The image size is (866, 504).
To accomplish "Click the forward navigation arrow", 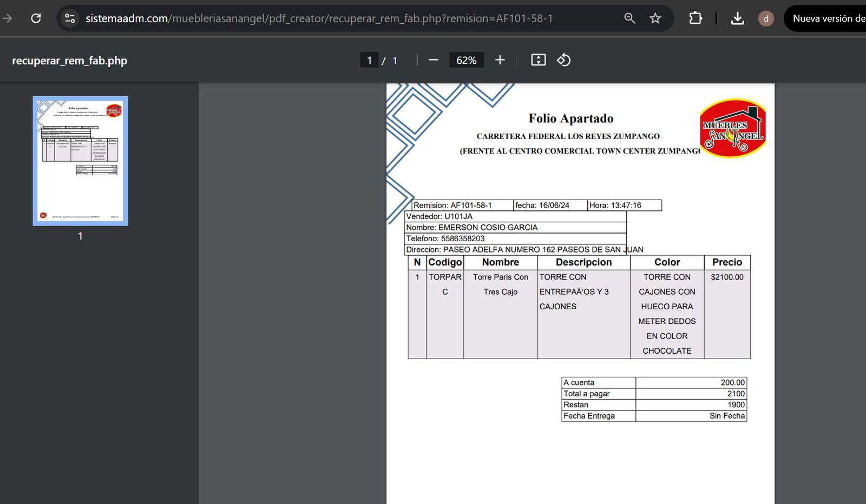I will [x=8, y=18].
